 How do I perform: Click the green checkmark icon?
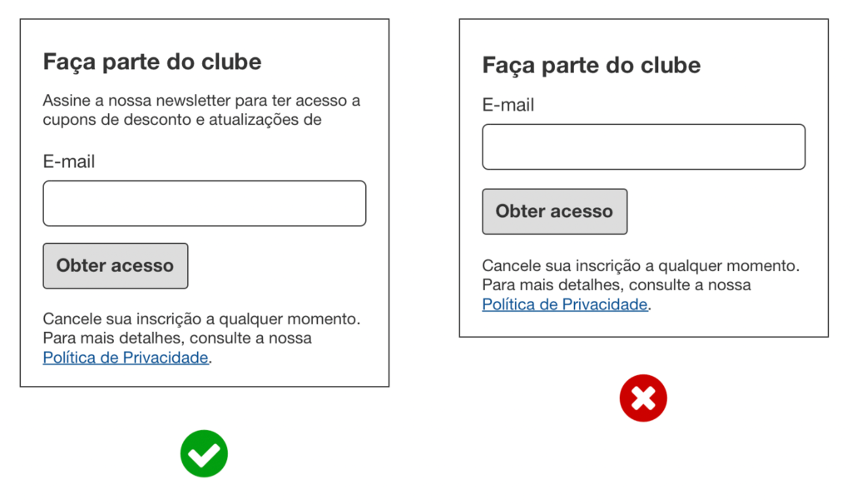click(x=204, y=453)
